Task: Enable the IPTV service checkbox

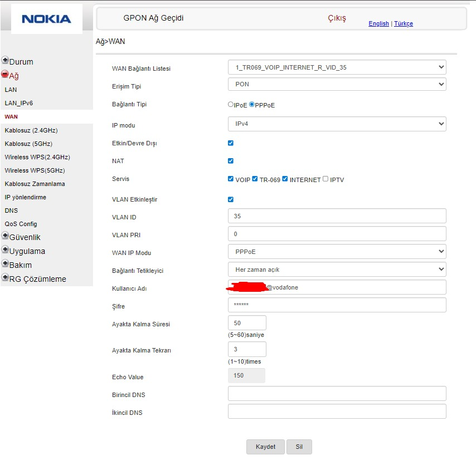Action: pos(326,179)
